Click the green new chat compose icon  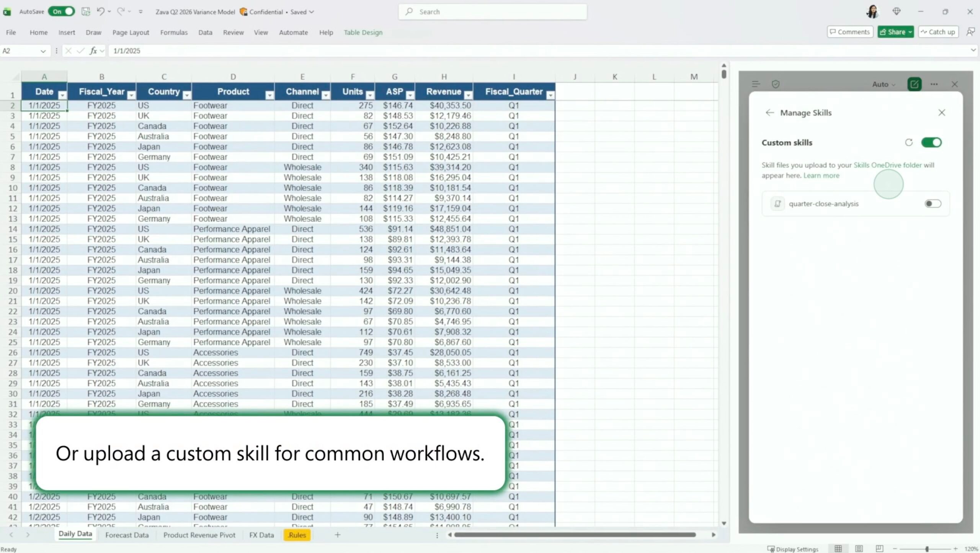tap(914, 84)
